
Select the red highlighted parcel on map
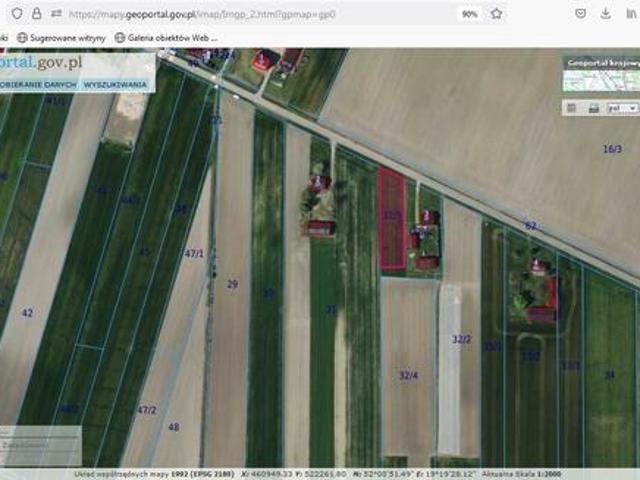pos(391,220)
